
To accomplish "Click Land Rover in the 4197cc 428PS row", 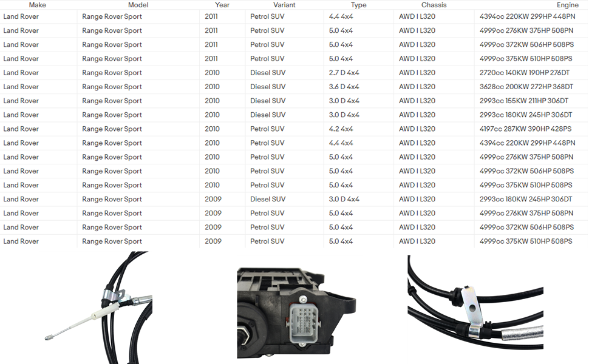I will (21, 129).
